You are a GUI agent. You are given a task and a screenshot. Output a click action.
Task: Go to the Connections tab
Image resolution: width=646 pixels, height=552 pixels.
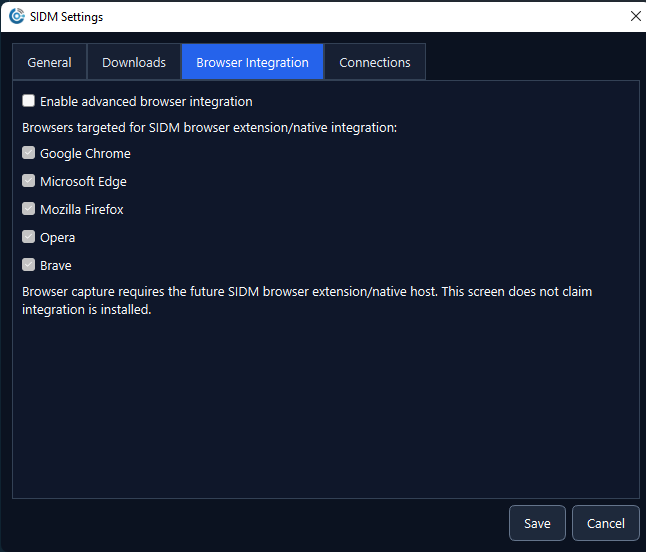click(375, 62)
